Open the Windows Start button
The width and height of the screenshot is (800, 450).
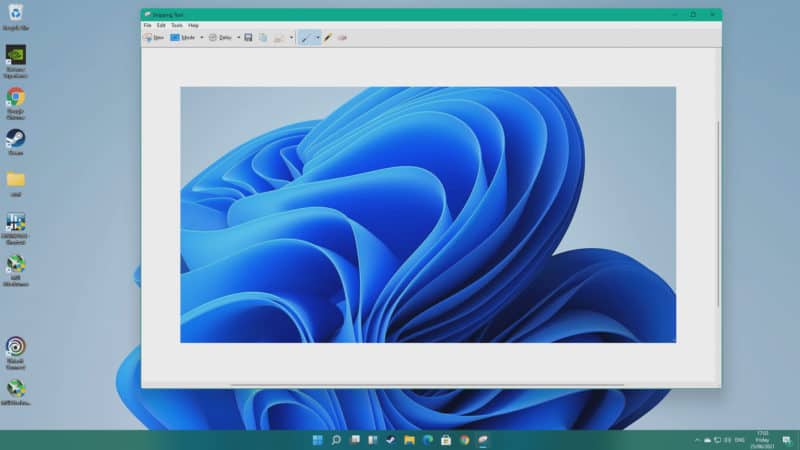317,440
